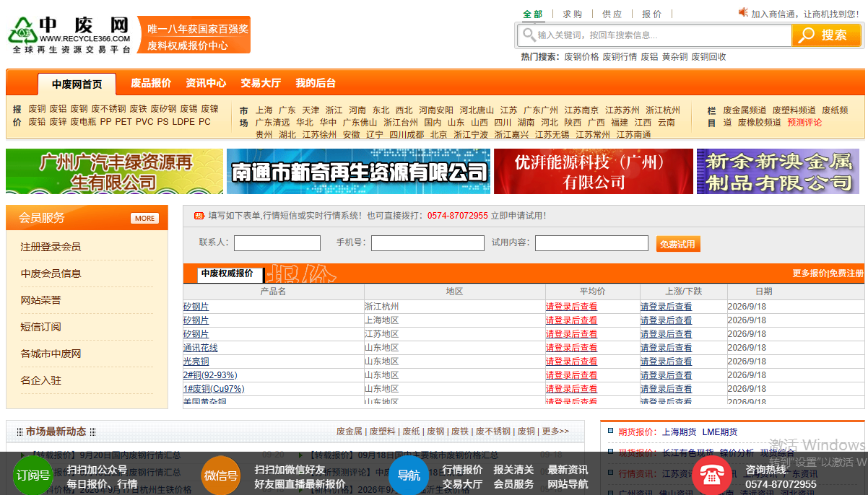Open 网站荣誉 sidebar link
This screenshot has height=495, width=868.
click(x=40, y=300)
